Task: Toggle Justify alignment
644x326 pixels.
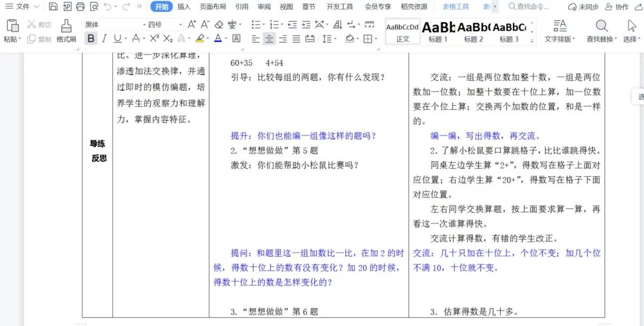Action: 296,39
